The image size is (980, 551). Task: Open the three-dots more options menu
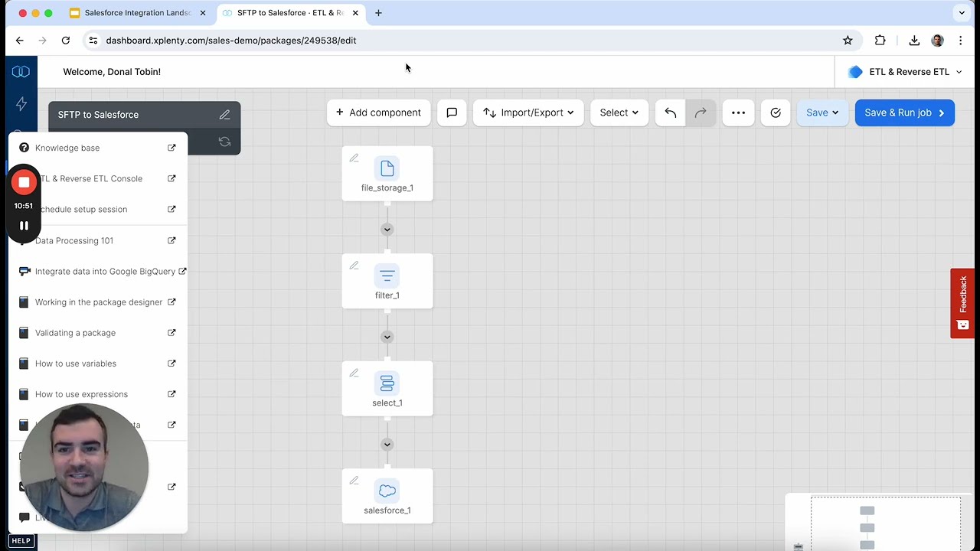coord(738,112)
